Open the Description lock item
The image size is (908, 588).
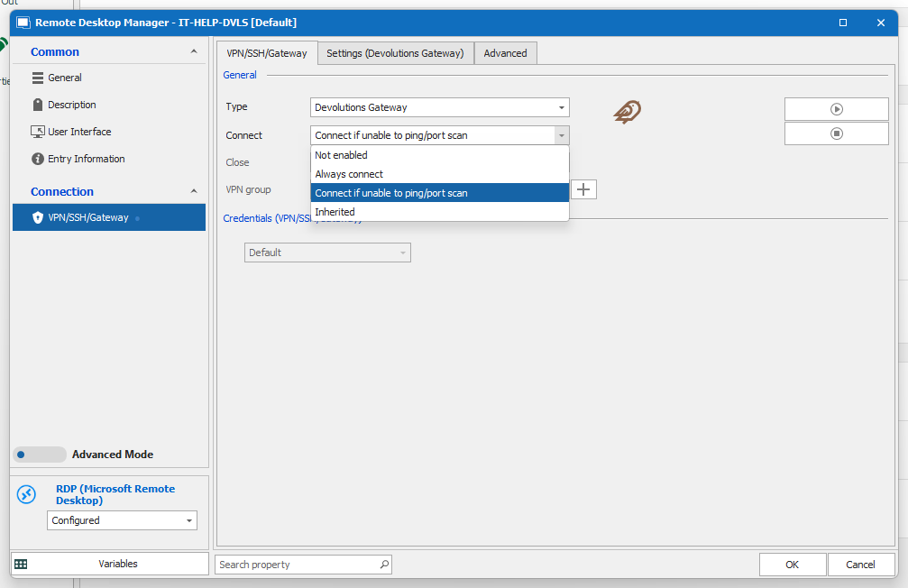click(71, 105)
